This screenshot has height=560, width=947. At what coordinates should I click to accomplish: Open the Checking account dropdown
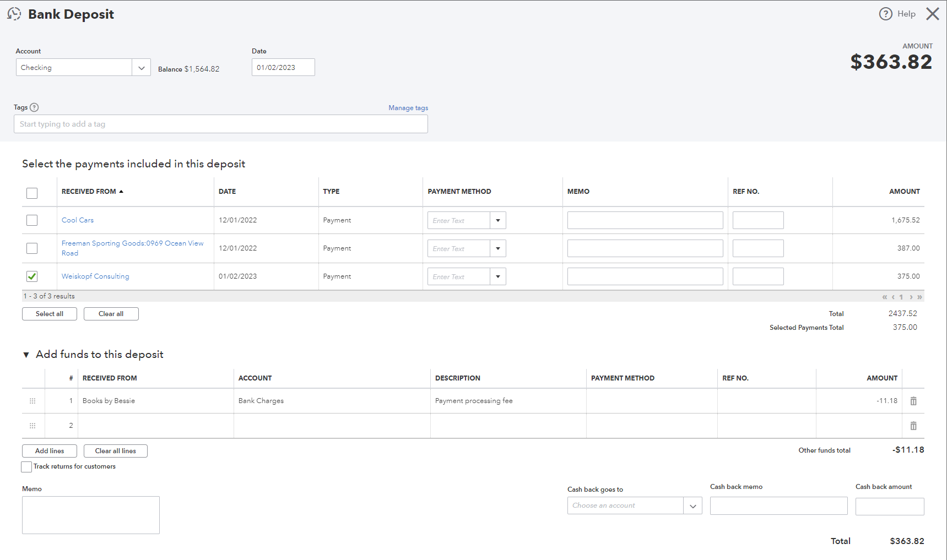[x=141, y=68]
